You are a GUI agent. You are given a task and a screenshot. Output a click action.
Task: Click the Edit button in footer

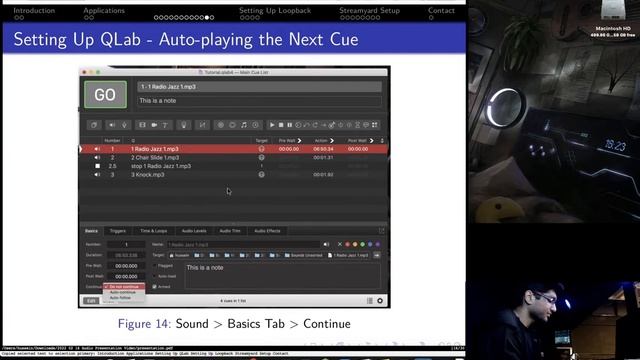(x=91, y=301)
